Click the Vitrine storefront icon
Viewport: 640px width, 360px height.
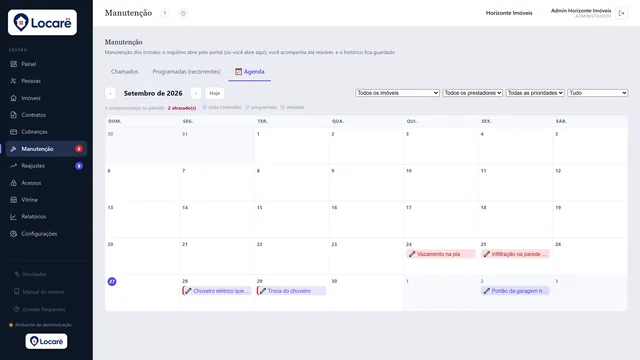pos(13,200)
